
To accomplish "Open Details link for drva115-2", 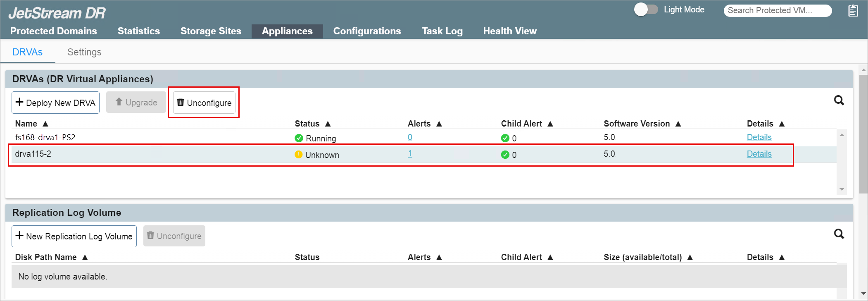I will click(x=759, y=154).
